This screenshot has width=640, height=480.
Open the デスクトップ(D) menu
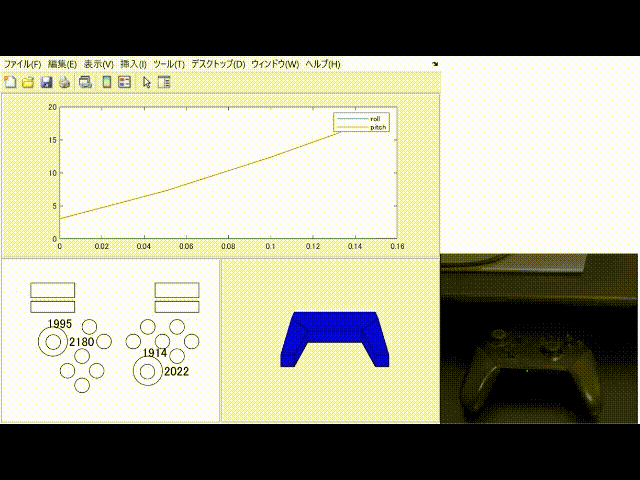point(218,64)
